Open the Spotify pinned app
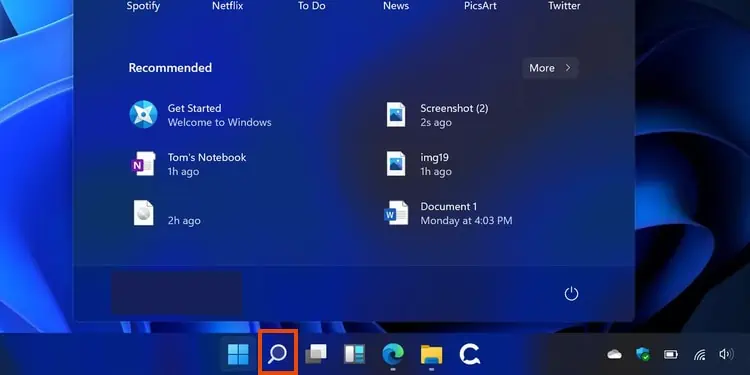Screen dimensions: 750x375 pyautogui.click(x=143, y=6)
